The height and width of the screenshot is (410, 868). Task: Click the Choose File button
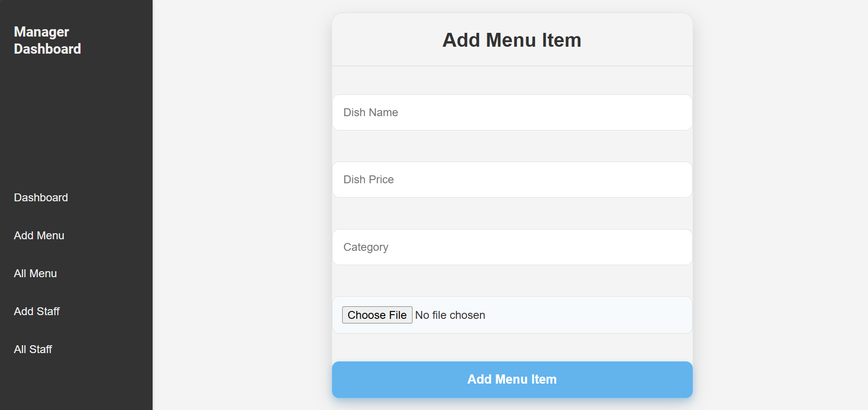click(x=377, y=315)
